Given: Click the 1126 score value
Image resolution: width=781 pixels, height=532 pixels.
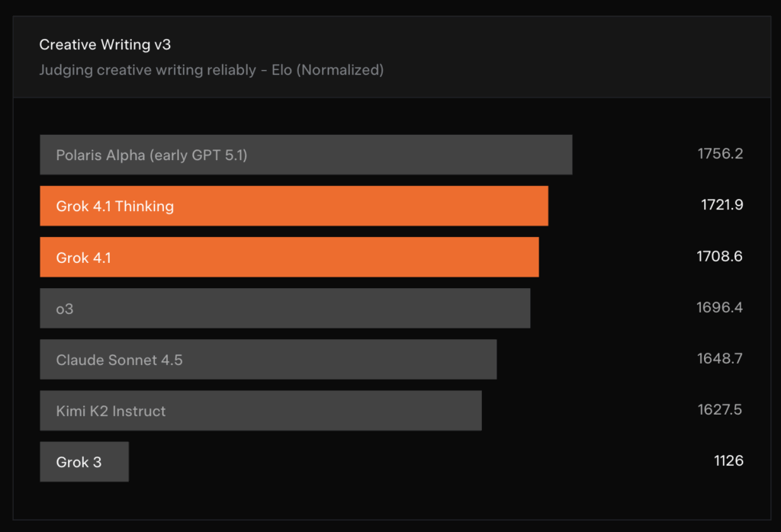Looking at the screenshot, I should (728, 461).
